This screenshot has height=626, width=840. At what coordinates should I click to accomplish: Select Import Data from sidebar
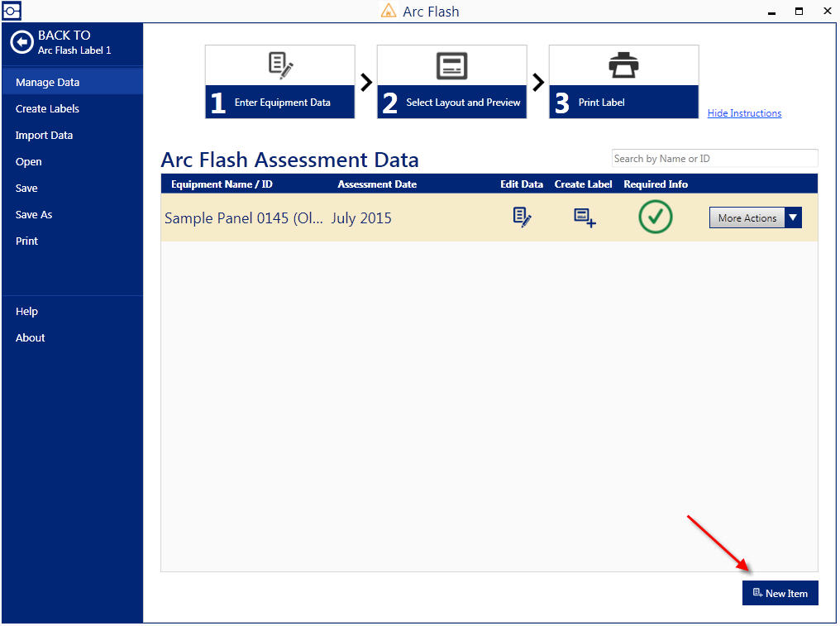(x=45, y=135)
